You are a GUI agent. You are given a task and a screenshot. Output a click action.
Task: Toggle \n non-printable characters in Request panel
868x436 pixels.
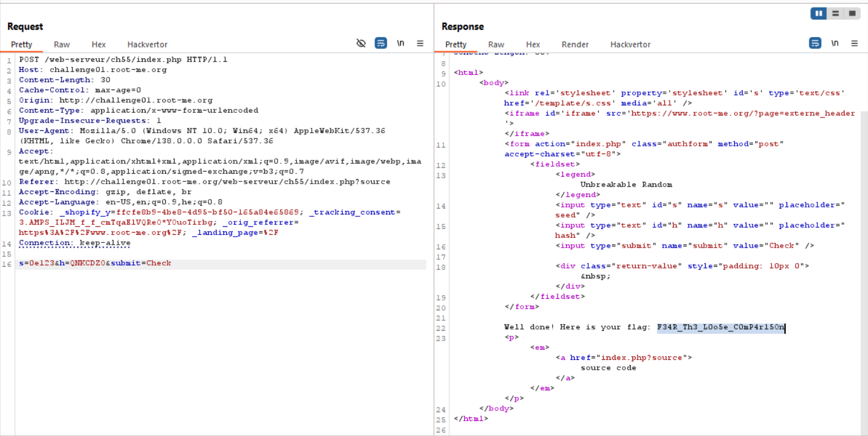pos(400,43)
